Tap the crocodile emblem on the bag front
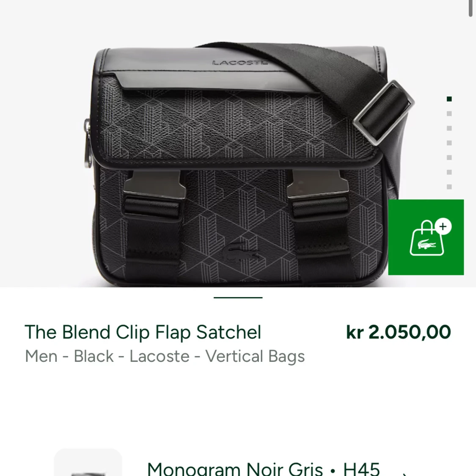 pyautogui.click(x=240, y=253)
